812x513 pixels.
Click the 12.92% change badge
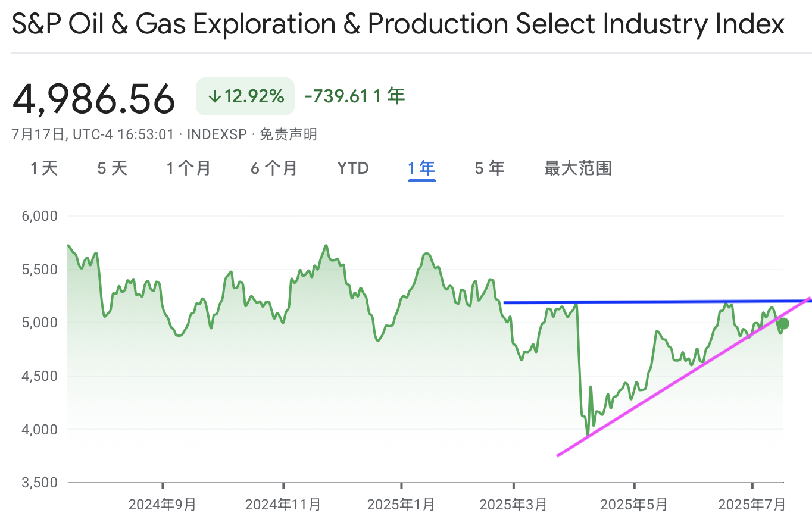(x=245, y=96)
